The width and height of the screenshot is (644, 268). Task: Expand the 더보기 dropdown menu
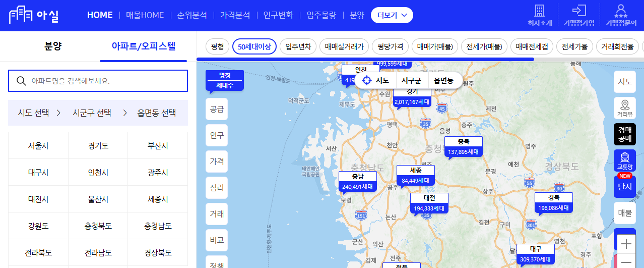pos(392,15)
